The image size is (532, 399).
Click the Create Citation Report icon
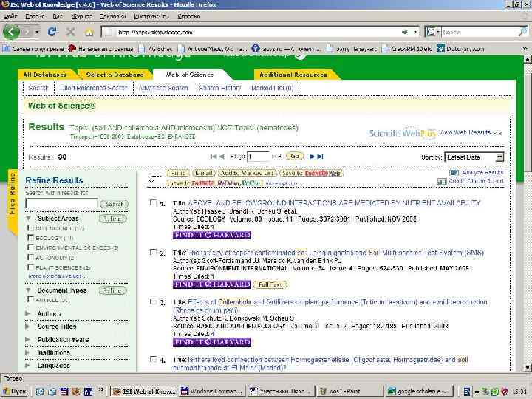442,182
